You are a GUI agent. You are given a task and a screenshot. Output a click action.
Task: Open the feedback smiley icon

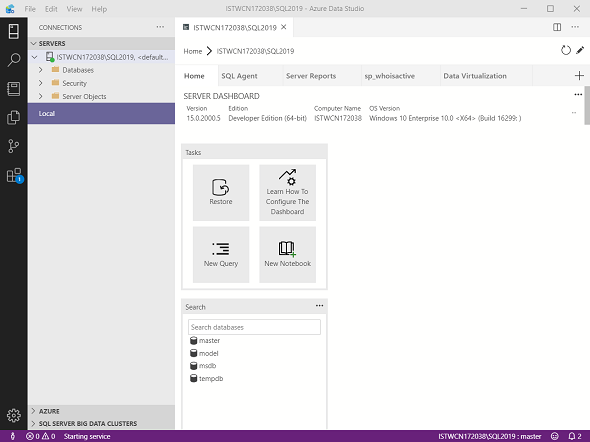(555, 436)
